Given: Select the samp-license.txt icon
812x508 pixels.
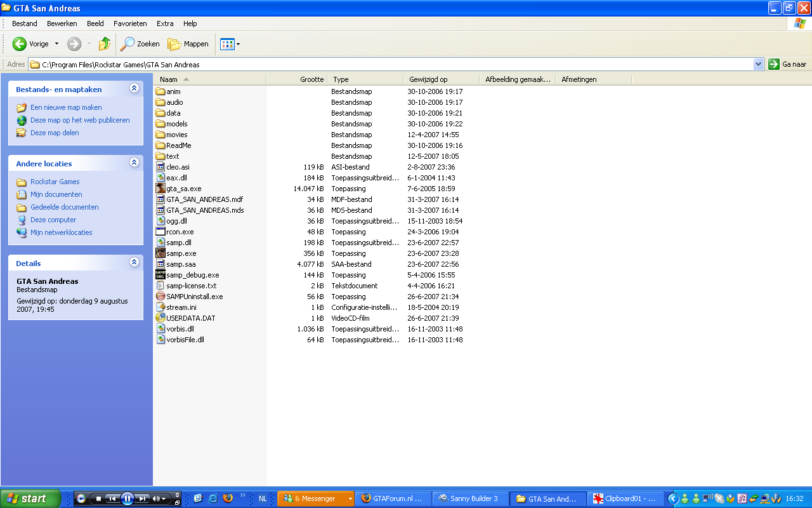Looking at the screenshot, I should (160, 286).
